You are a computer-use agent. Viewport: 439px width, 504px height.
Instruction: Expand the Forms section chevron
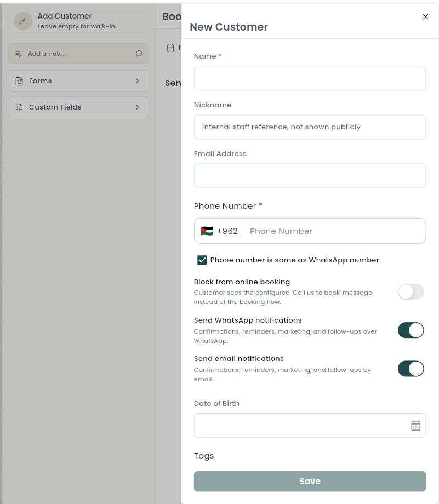[x=138, y=81]
